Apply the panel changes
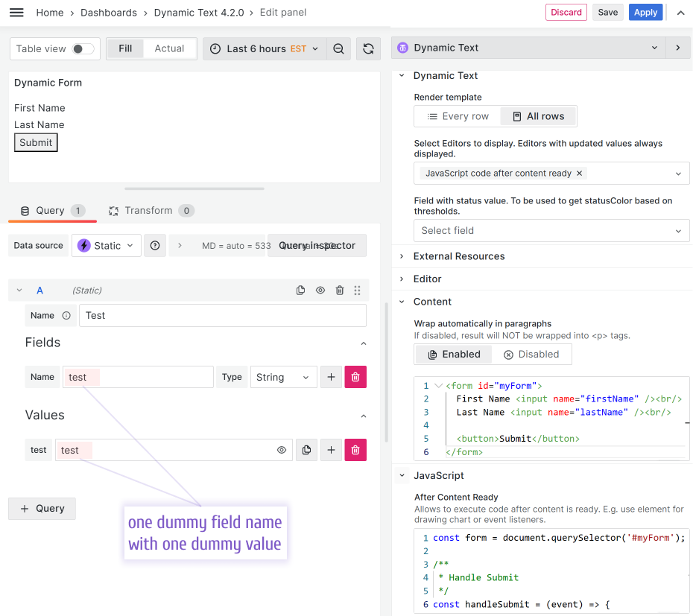This screenshot has width=693, height=616. (645, 12)
